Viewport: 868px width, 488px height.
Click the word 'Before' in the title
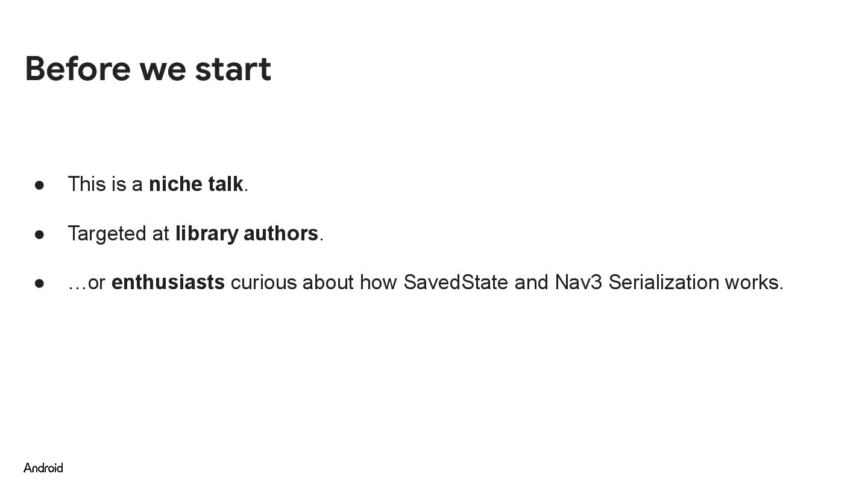(78, 69)
